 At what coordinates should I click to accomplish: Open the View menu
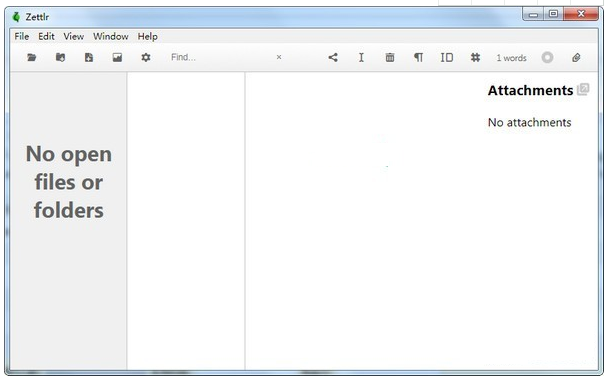(74, 36)
